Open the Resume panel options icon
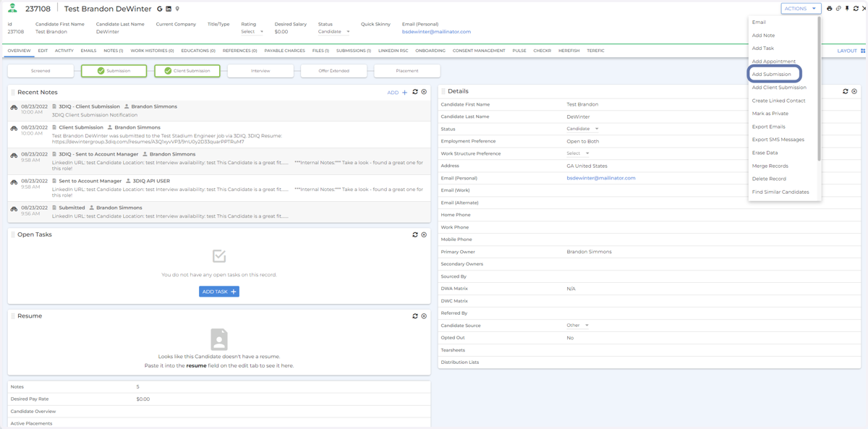 coord(424,316)
